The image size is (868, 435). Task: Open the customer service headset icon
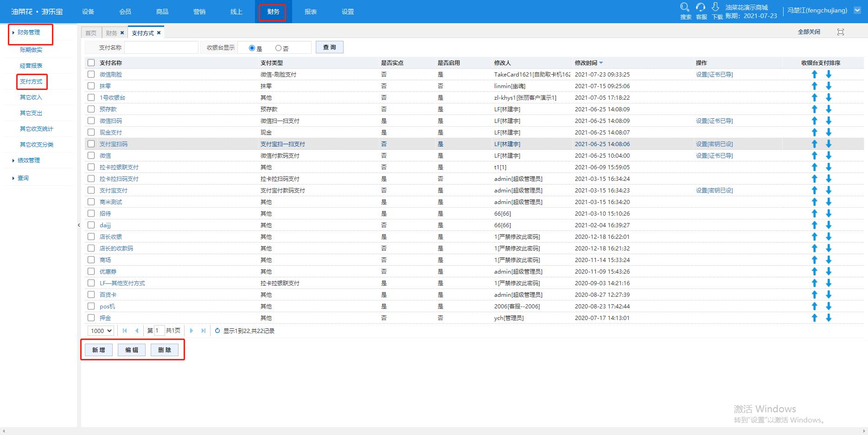(x=701, y=7)
